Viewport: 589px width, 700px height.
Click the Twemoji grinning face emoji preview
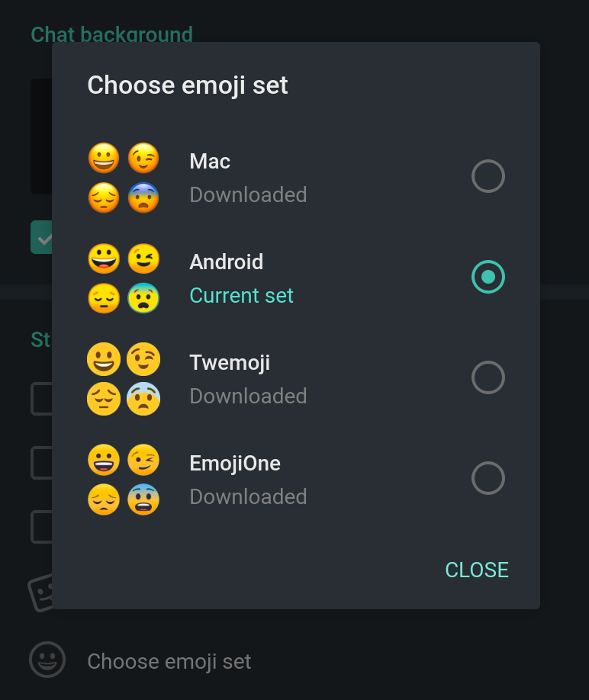pos(104,359)
